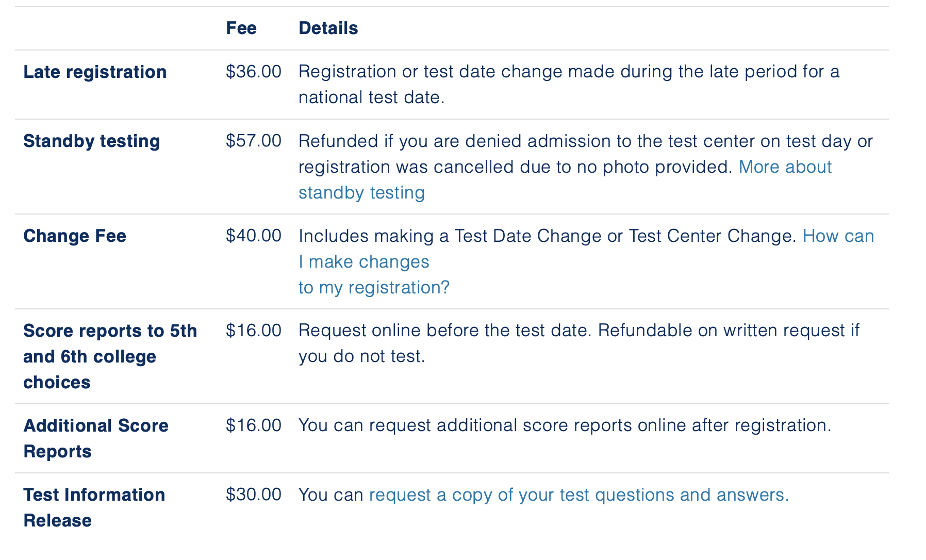Click the "Fee" column header
This screenshot has height=560, width=926.
pyautogui.click(x=241, y=28)
